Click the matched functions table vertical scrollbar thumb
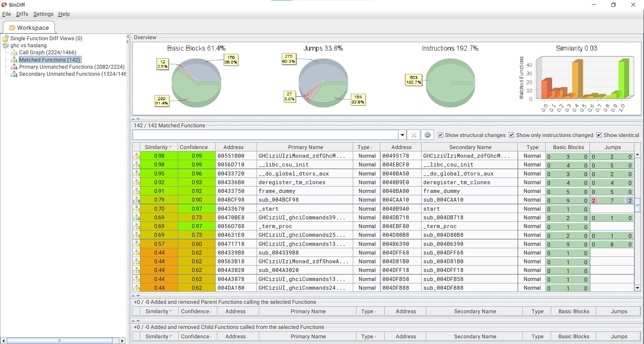The height and width of the screenshot is (344, 644). [x=638, y=205]
